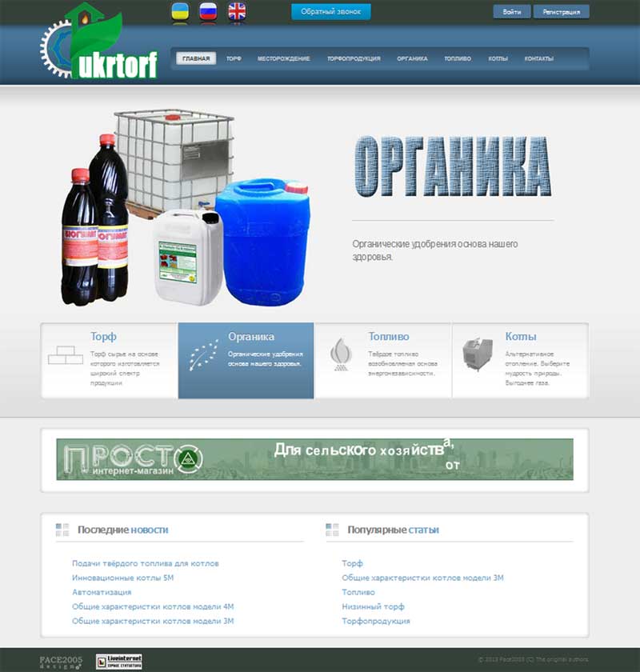Open the КОНТАКТЫ menu item

pyautogui.click(x=539, y=58)
